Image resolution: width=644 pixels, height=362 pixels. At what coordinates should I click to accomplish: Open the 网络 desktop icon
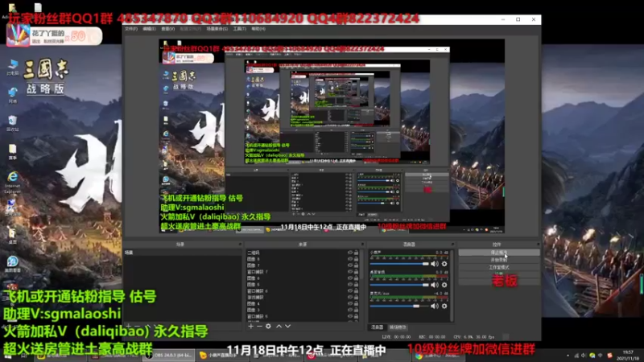click(13, 95)
